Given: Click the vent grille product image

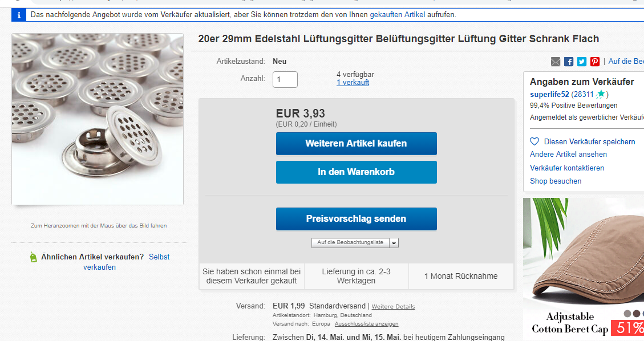Looking at the screenshot, I should [98, 119].
